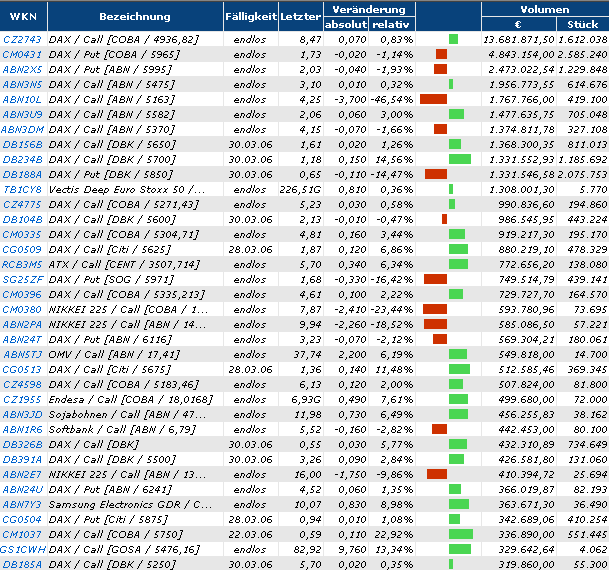Open the ABN1R6 WKN link

point(22,429)
